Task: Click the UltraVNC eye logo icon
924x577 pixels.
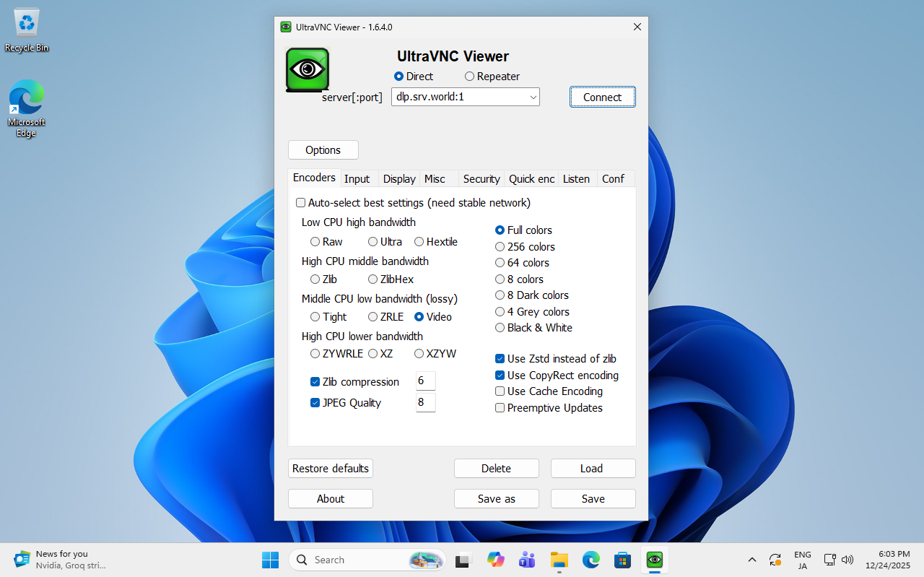Action: pyautogui.click(x=308, y=70)
